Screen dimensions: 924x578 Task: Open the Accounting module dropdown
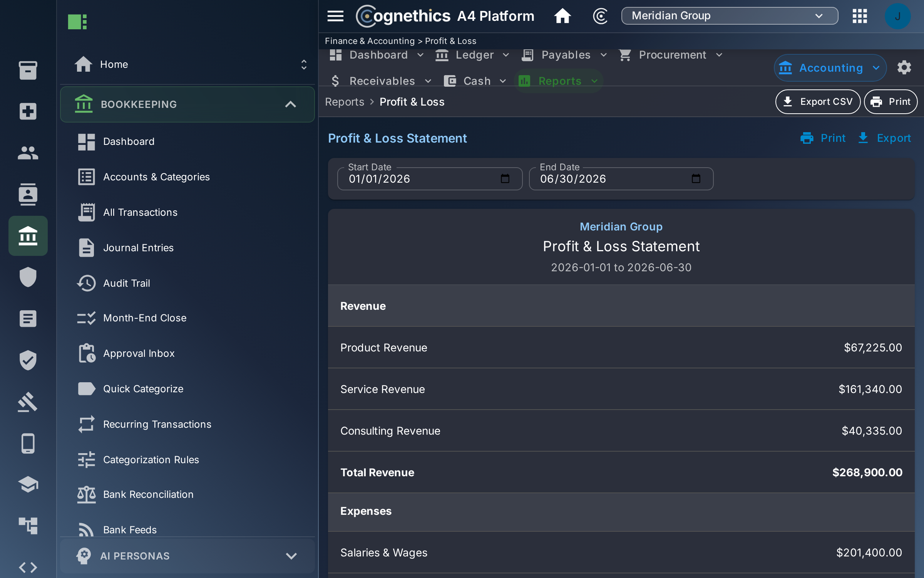(830, 68)
